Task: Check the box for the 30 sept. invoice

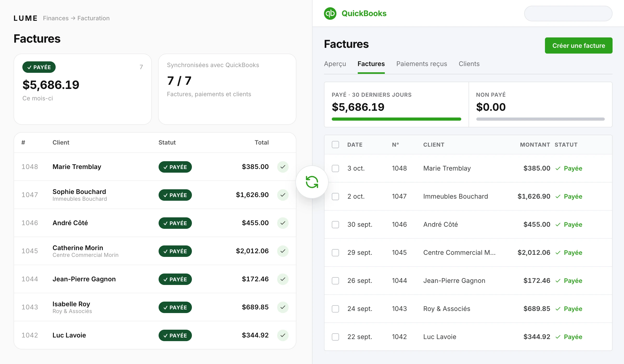Action: click(x=335, y=225)
